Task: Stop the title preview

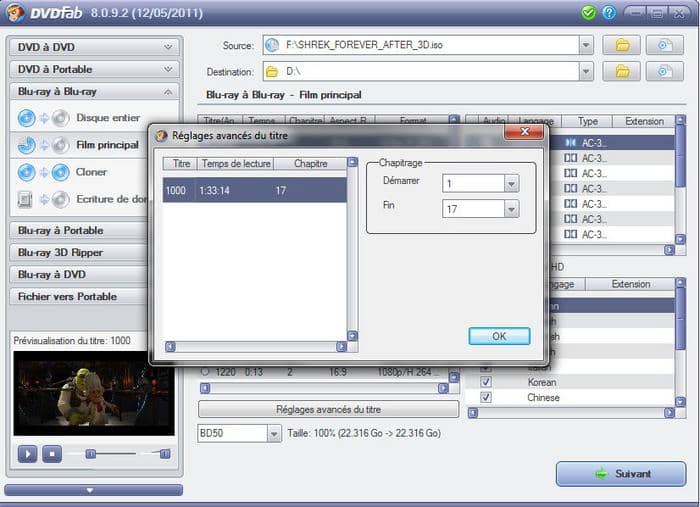Action: coord(52,454)
